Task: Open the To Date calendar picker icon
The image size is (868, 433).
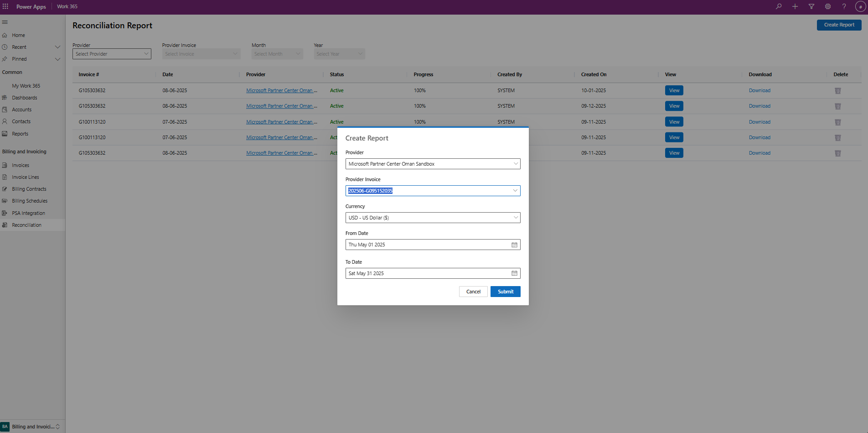Action: tap(514, 274)
